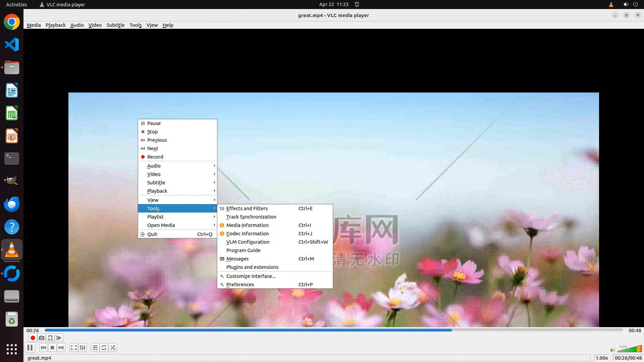Click Quit in the context menu
The height and width of the screenshot is (362, 644).
[152, 234]
